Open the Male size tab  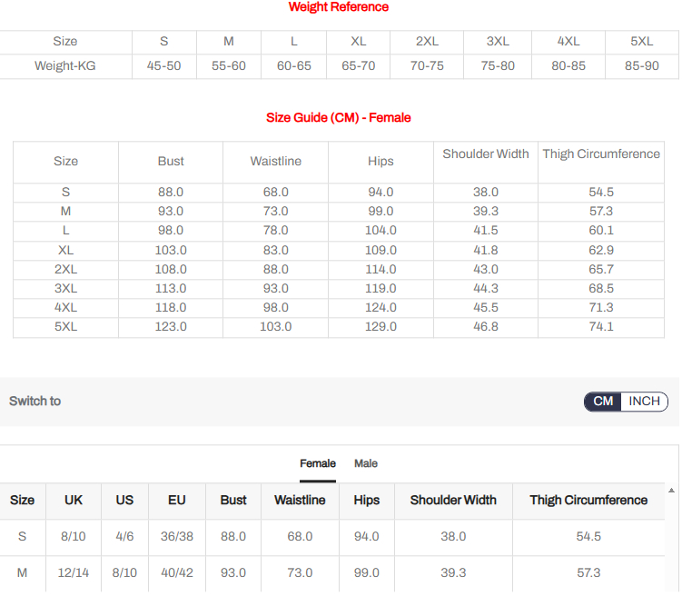click(366, 463)
